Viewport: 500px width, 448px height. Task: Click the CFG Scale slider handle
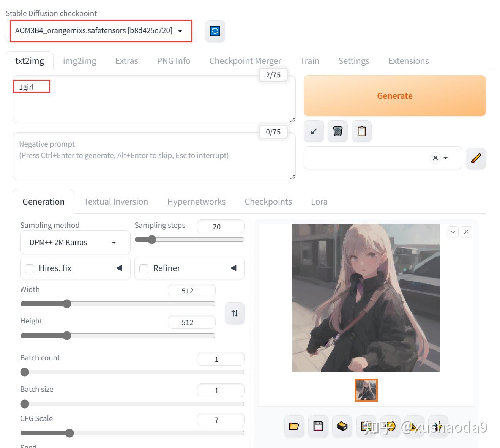69,433
